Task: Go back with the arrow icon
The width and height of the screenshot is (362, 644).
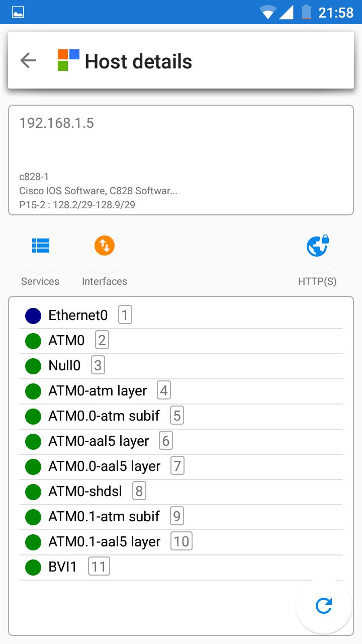Action: click(28, 61)
